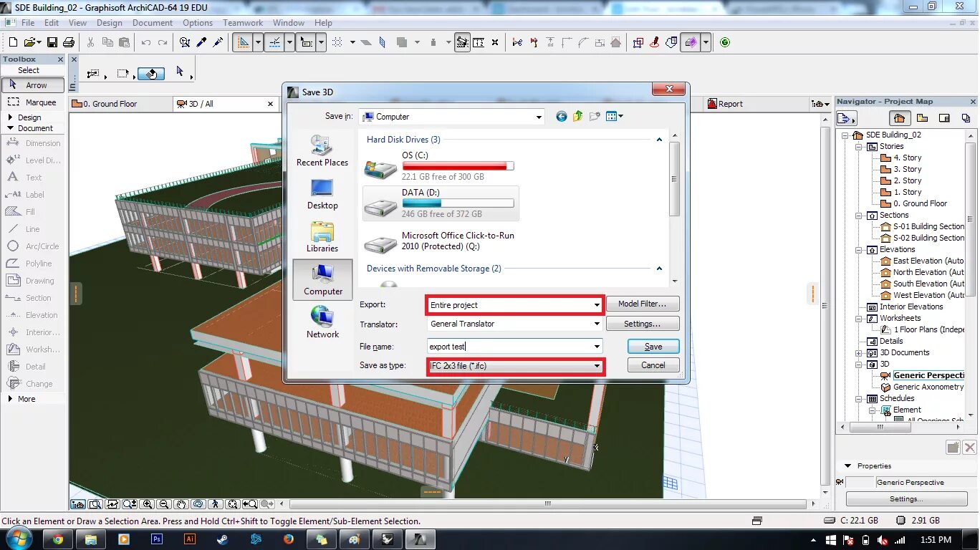Switch to Report tab
This screenshot has width=980, height=550.
coord(757,104)
